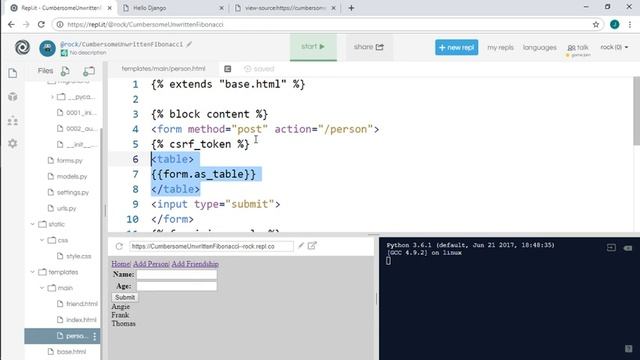This screenshot has height=360, width=640.
Task: Refresh the web preview pane
Action: tap(119, 246)
